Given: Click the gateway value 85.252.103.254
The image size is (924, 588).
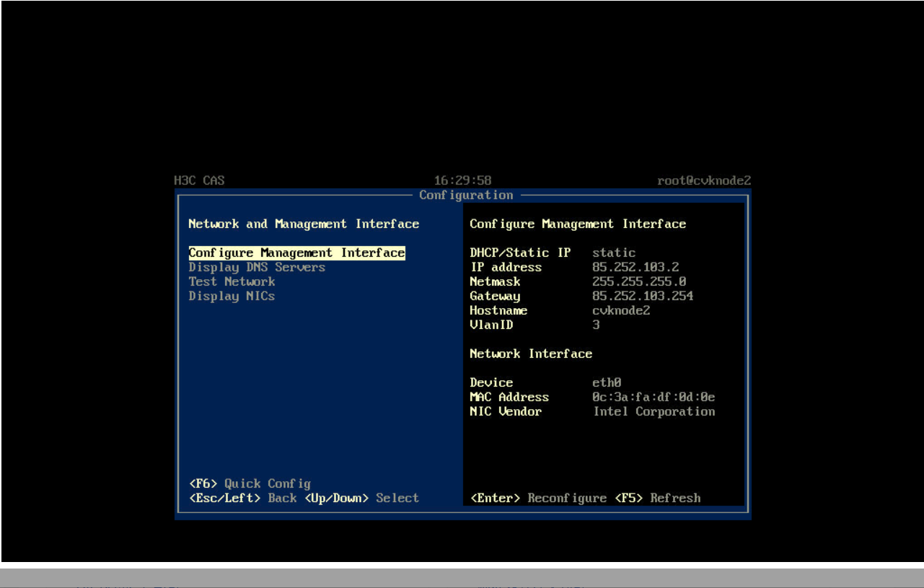Looking at the screenshot, I should (643, 297).
